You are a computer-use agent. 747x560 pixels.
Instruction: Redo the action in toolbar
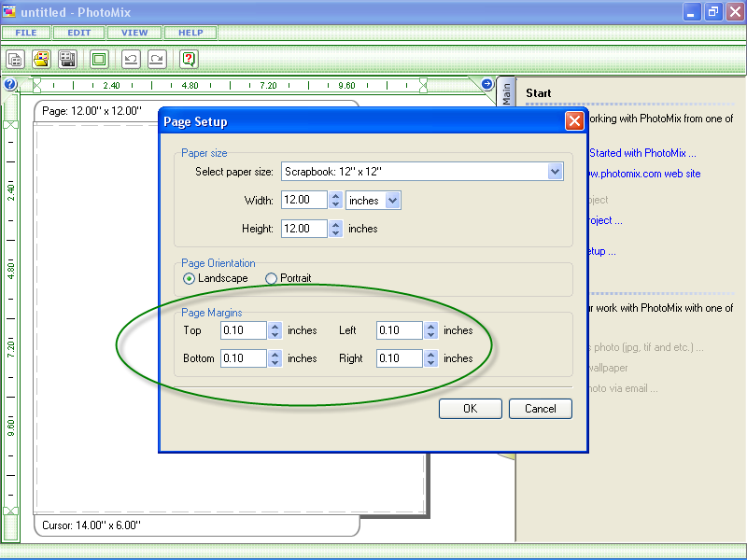click(x=157, y=60)
